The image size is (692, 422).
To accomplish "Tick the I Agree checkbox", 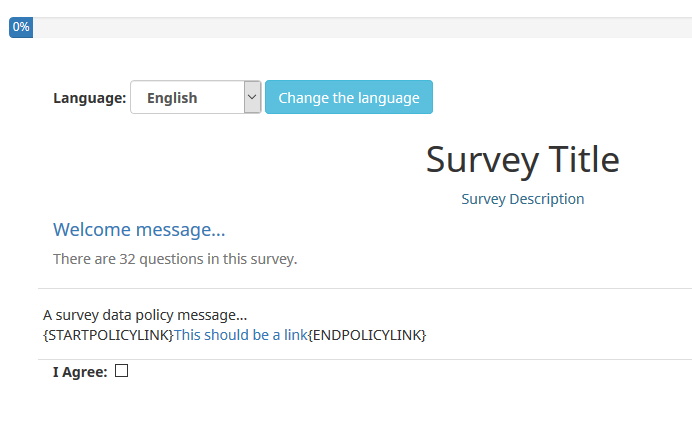I will click(x=122, y=371).
